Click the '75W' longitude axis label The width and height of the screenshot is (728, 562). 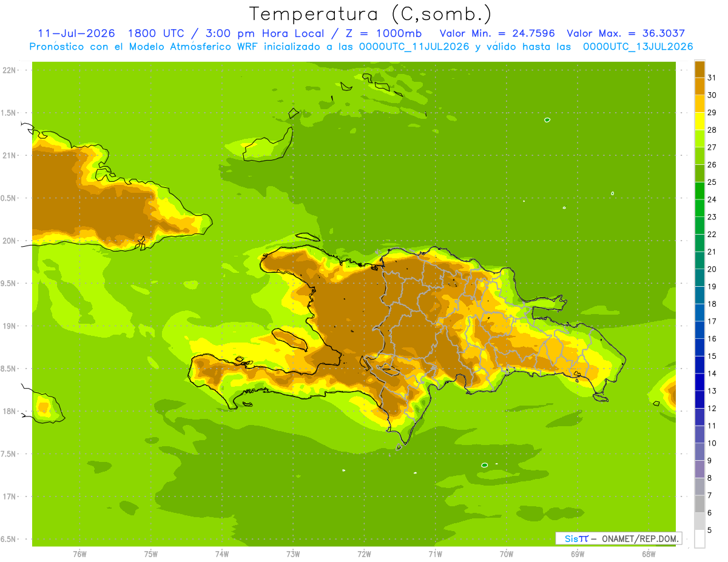151,554
